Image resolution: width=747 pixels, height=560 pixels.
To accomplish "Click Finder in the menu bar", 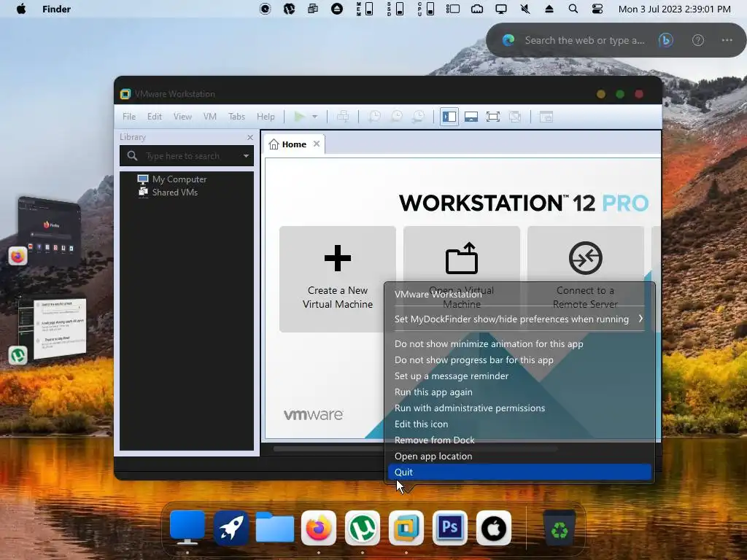I will tap(56, 9).
